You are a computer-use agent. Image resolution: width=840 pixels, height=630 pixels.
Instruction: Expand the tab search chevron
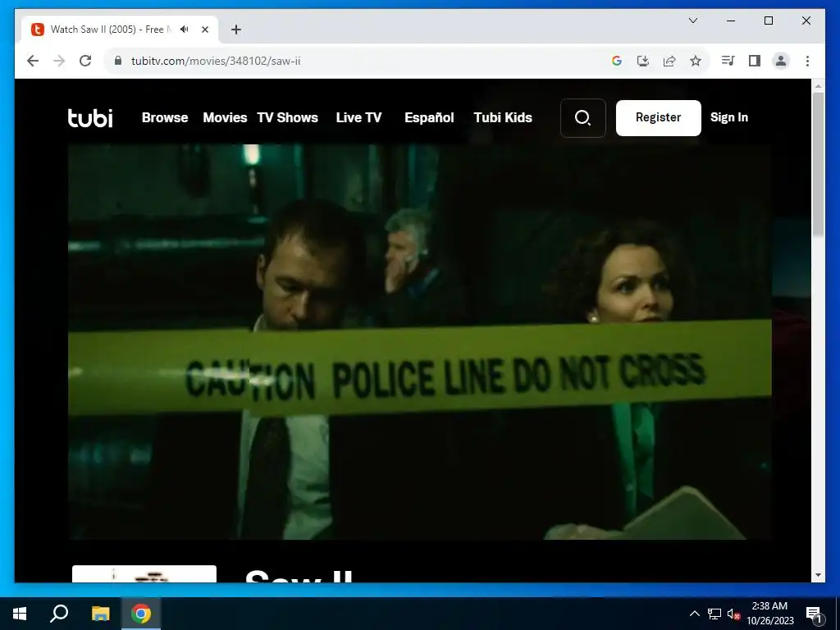(x=692, y=21)
